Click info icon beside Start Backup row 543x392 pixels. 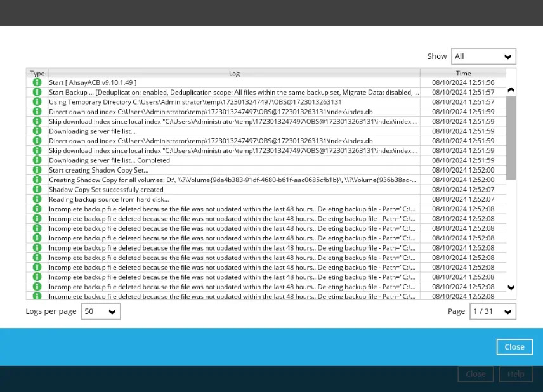37,92
